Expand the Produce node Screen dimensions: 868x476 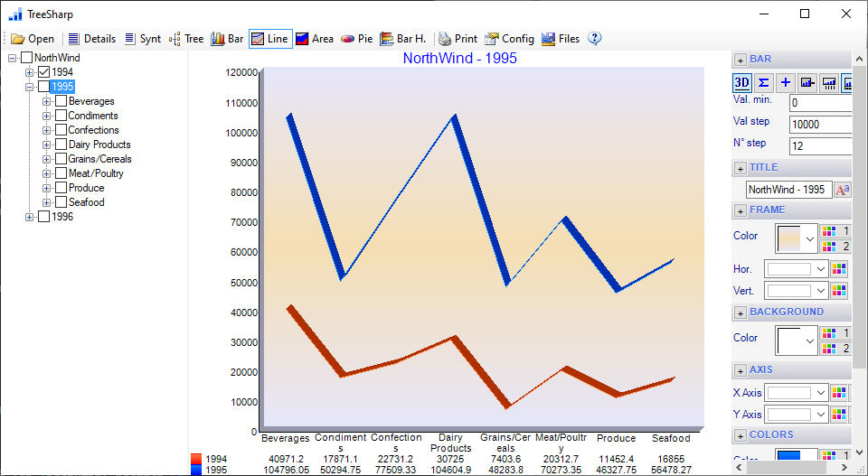(x=46, y=188)
